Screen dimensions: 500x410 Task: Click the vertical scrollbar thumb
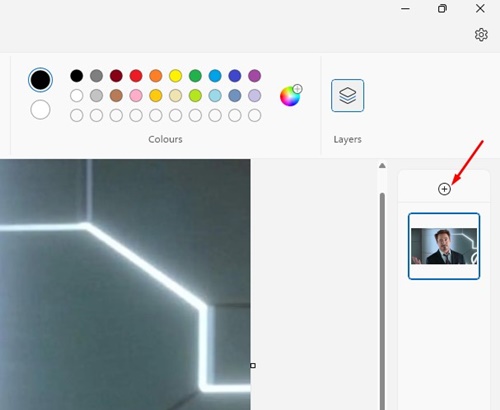point(382,301)
